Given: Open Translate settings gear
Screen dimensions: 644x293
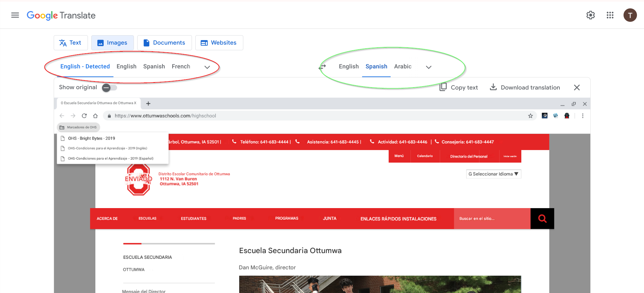Looking at the screenshot, I should (x=591, y=15).
